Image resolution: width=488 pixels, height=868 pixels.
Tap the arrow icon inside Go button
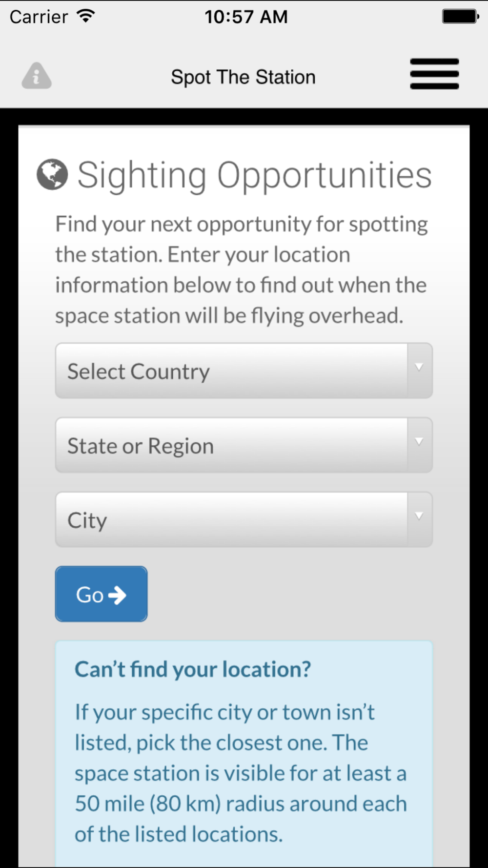click(x=117, y=595)
